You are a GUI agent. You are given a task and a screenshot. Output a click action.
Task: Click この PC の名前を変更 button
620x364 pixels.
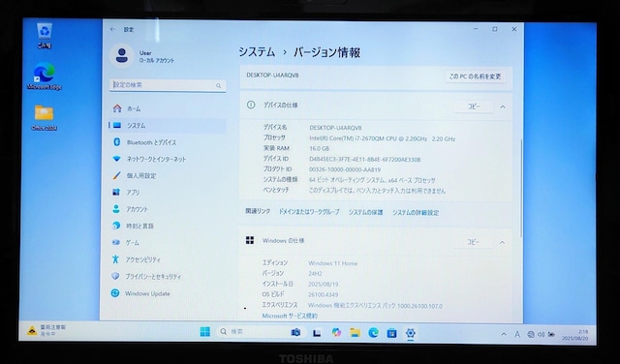click(475, 76)
